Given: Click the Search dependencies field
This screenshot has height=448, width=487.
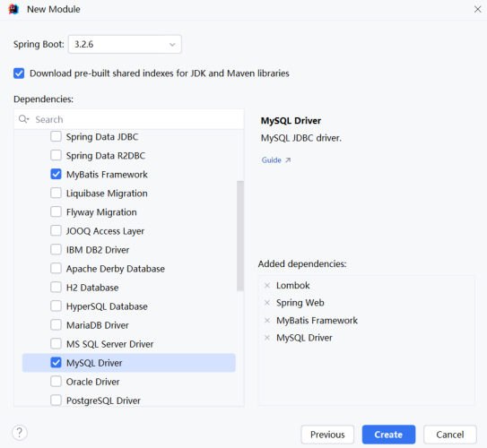Looking at the screenshot, I should [129, 119].
